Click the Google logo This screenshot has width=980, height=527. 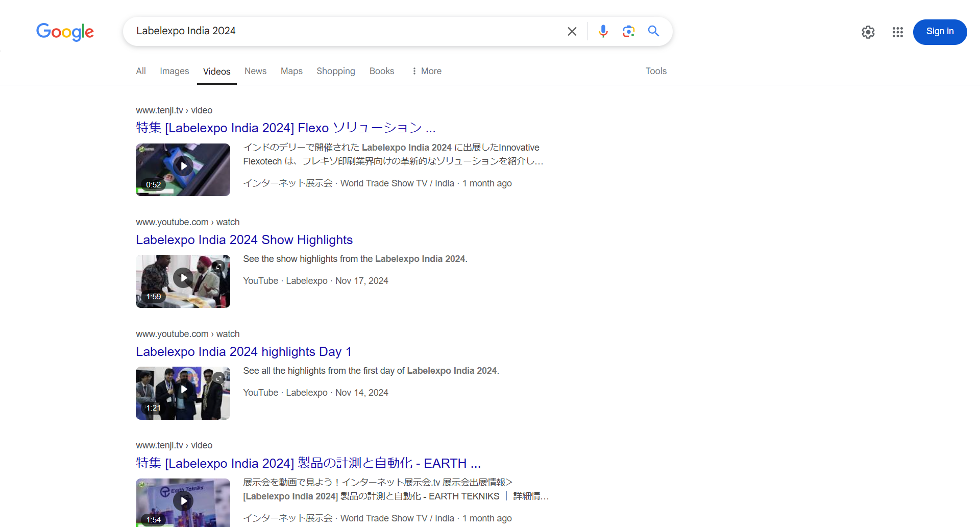click(x=65, y=32)
